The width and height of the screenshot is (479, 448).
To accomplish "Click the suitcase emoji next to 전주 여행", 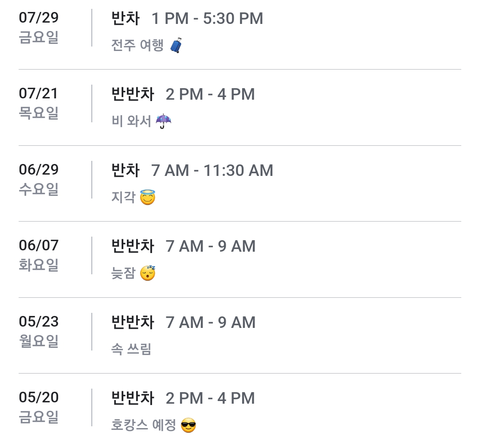I will [x=176, y=45].
